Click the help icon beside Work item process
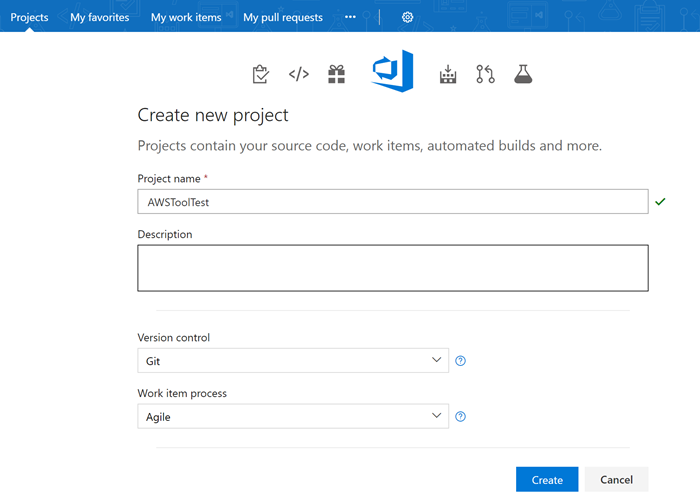Image resolution: width=700 pixels, height=503 pixels. [461, 417]
